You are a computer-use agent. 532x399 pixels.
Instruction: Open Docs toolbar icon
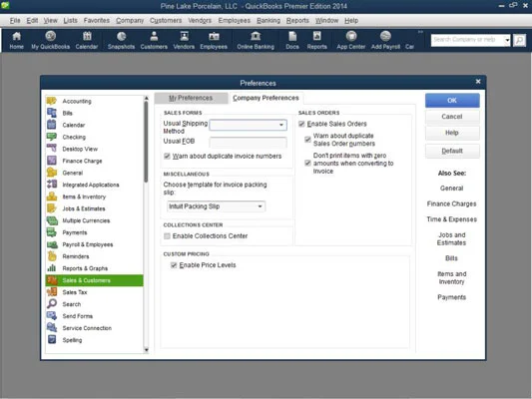tap(292, 40)
